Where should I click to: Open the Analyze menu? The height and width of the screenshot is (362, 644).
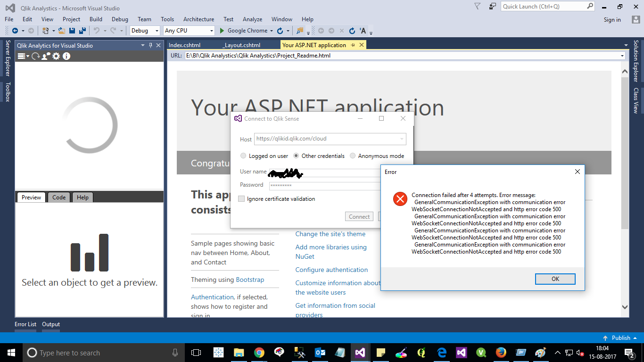252,19
